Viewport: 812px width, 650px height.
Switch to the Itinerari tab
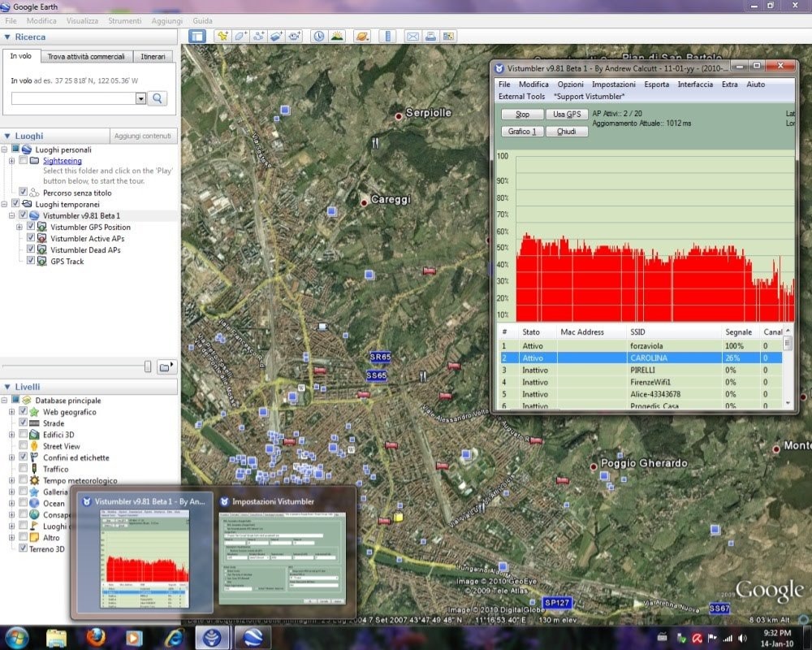153,57
